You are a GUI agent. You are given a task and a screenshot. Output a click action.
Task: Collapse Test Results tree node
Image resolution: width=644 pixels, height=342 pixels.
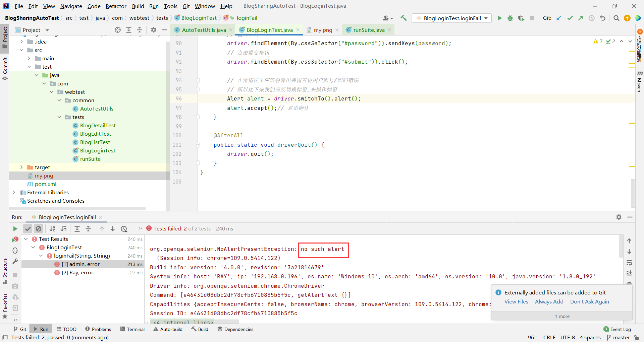point(26,239)
